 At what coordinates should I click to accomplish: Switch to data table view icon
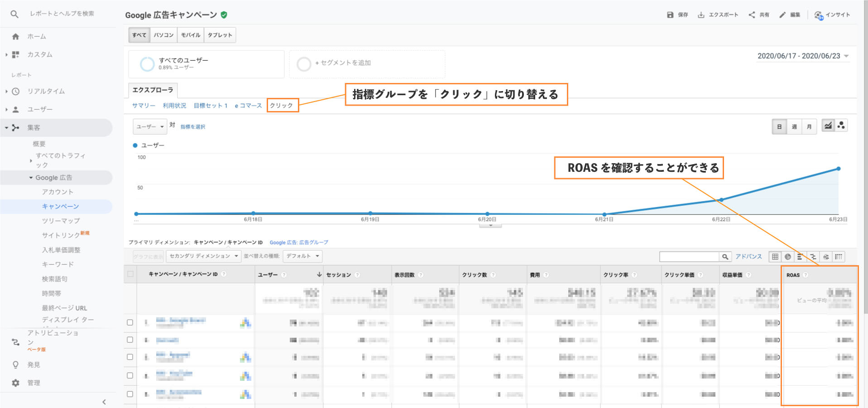tap(775, 257)
